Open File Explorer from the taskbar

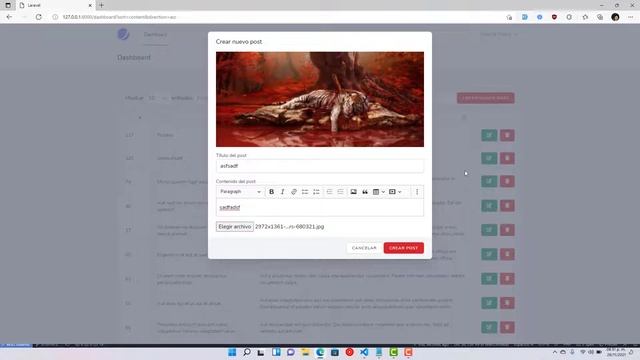pos(305,352)
